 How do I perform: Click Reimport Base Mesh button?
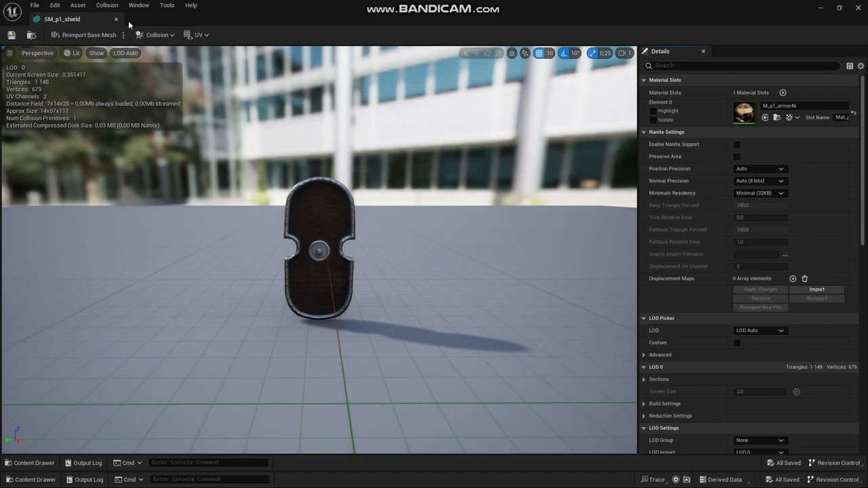[x=83, y=35]
